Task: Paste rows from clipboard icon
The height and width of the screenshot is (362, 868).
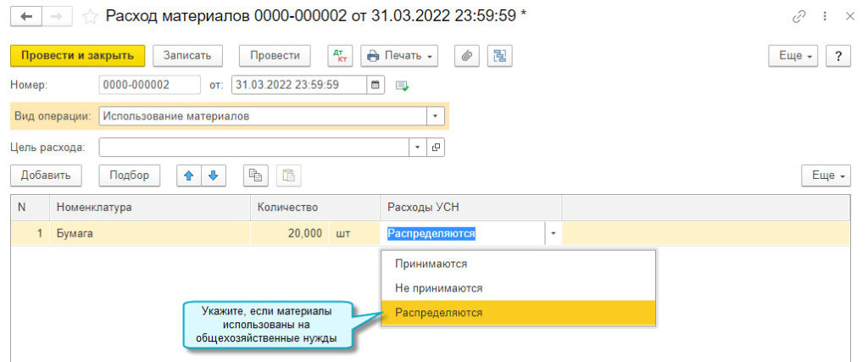Action: tap(289, 175)
